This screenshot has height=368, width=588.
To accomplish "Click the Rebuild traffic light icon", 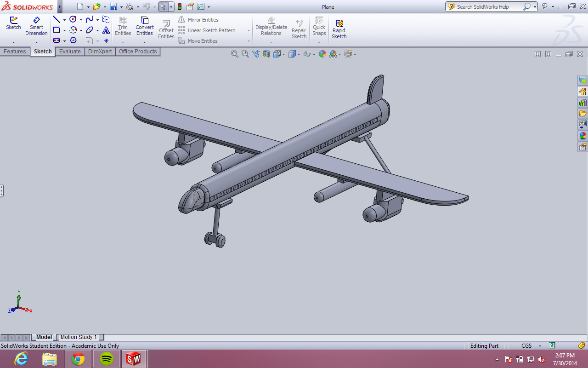I will pyautogui.click(x=179, y=6).
